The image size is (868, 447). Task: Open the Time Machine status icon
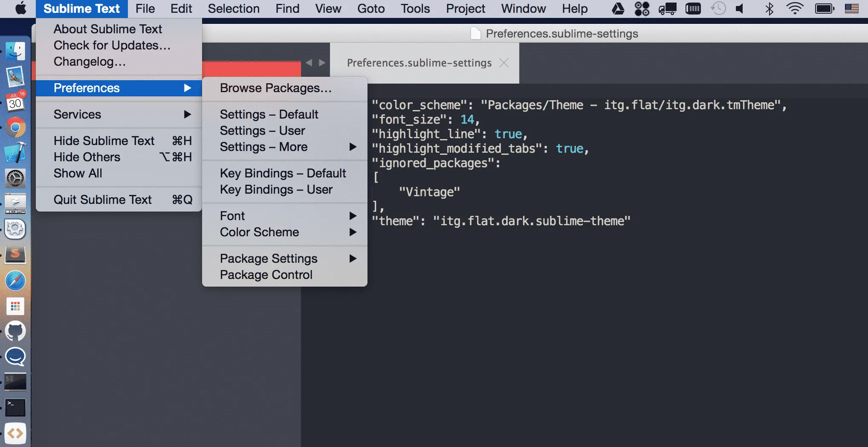(x=718, y=9)
